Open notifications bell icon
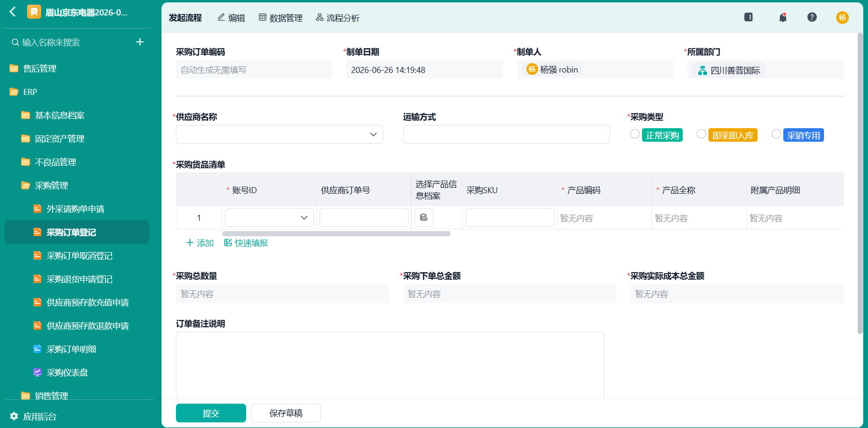 tap(782, 17)
